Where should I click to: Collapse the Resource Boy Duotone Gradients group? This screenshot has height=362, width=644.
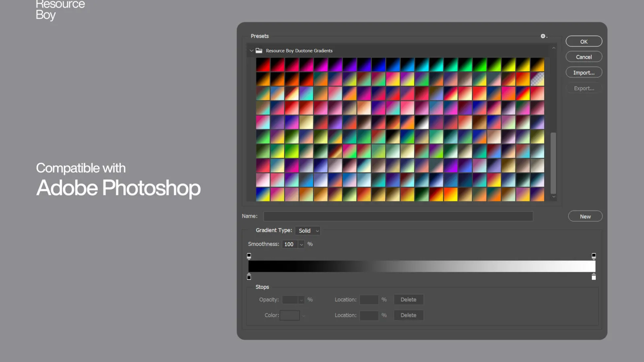[x=252, y=51]
